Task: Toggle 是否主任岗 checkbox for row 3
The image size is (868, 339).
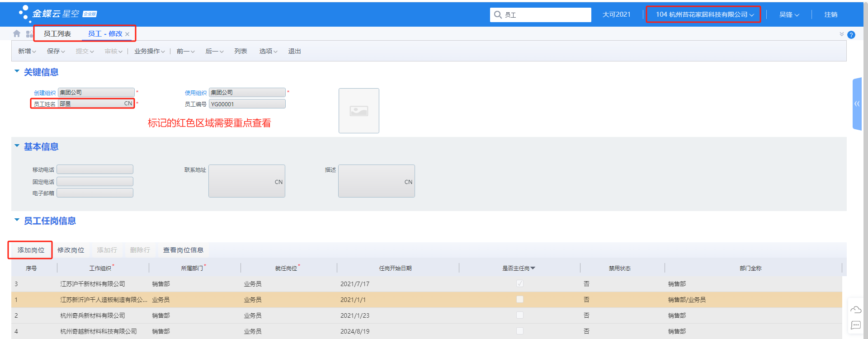Action: pos(520,284)
